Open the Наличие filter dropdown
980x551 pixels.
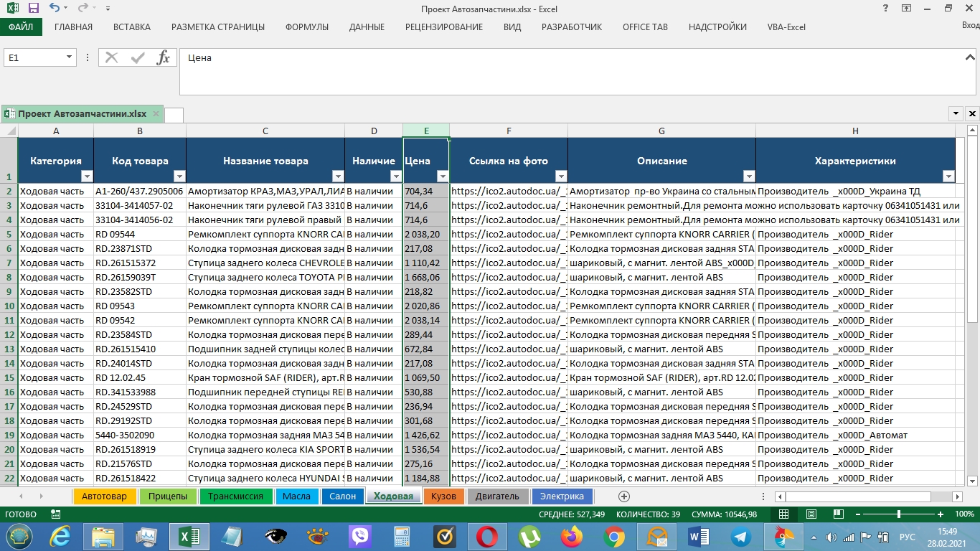click(x=395, y=176)
